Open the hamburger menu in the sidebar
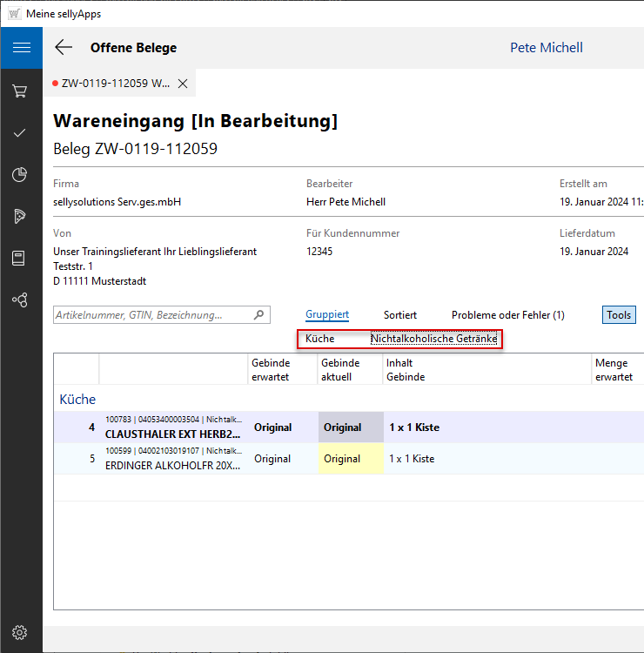This screenshot has height=653, width=644. 21,48
